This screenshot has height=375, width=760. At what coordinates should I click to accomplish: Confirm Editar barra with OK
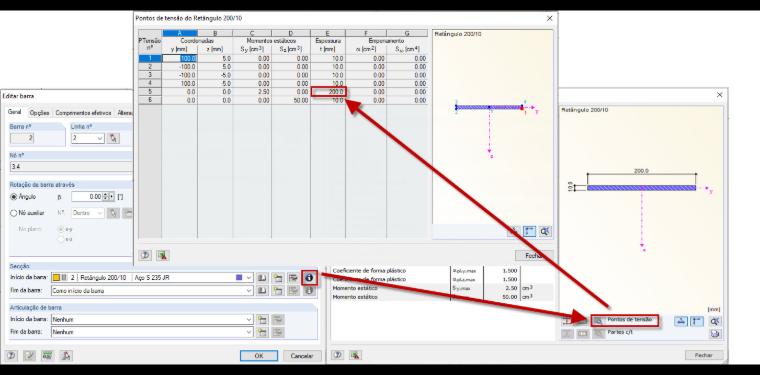(259, 356)
